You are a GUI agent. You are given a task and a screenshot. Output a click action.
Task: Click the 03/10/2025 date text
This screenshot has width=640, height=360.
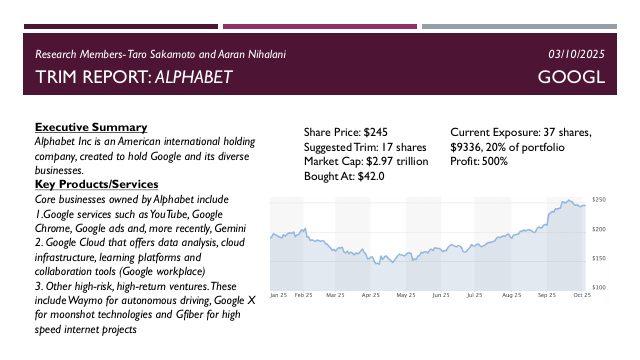click(576, 54)
